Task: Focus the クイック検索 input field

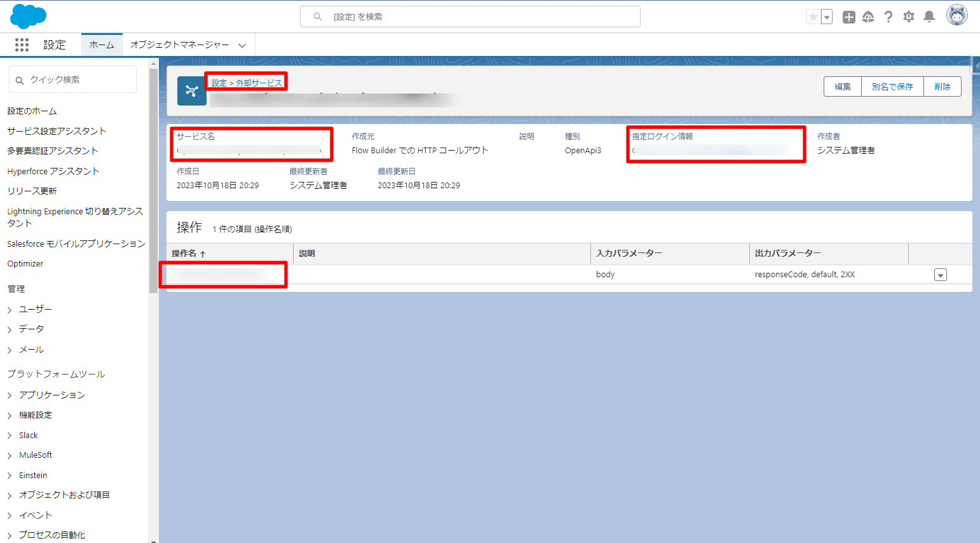Action: (72, 79)
